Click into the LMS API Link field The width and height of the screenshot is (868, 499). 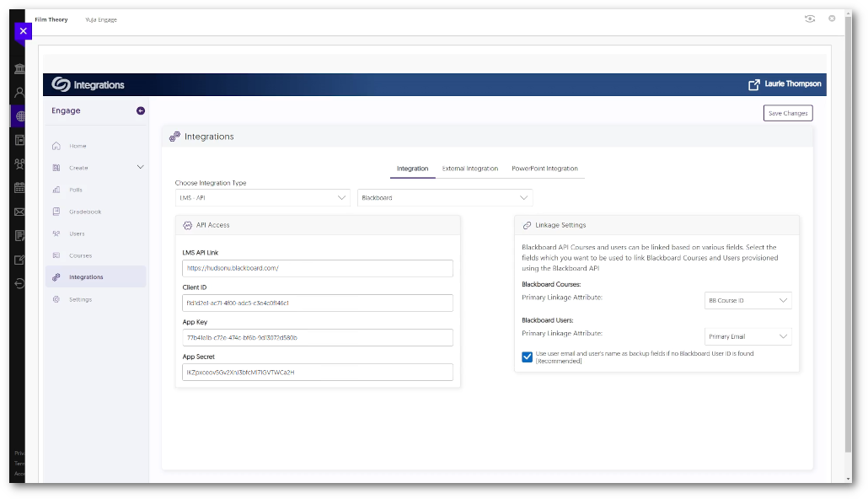317,268
